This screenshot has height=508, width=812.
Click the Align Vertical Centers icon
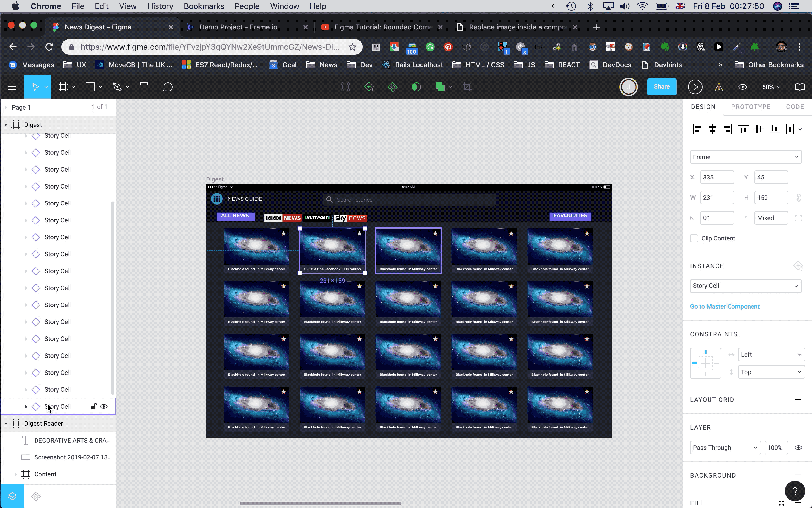point(759,129)
